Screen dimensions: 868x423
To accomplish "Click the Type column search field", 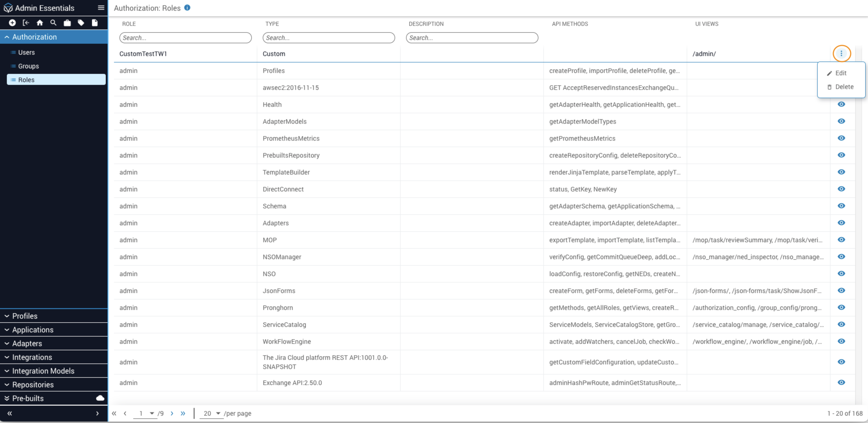I will click(328, 38).
